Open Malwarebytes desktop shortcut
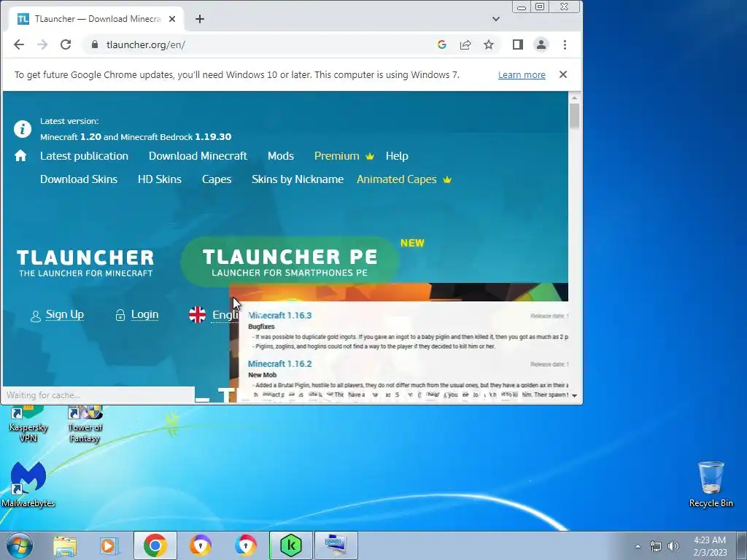This screenshot has height=560, width=747. [x=28, y=484]
